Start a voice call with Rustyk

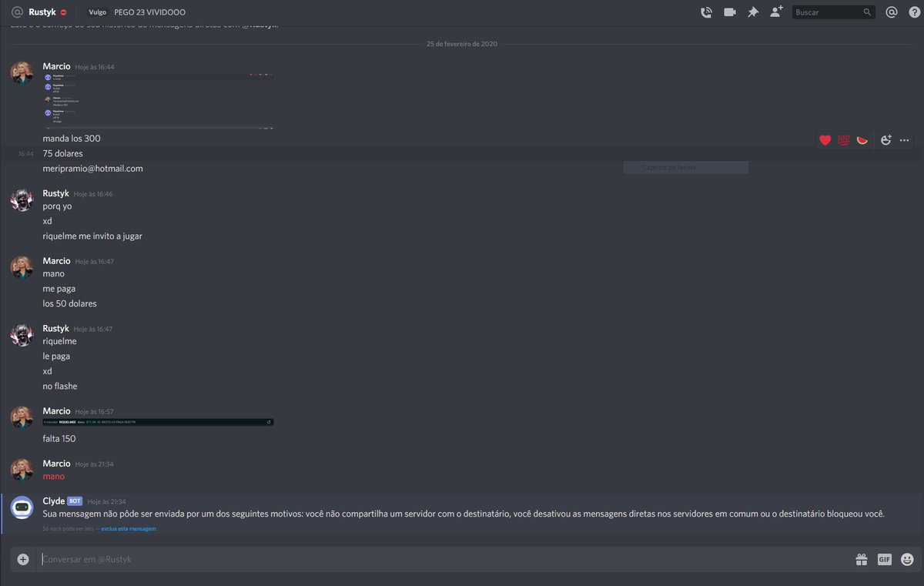706,12
